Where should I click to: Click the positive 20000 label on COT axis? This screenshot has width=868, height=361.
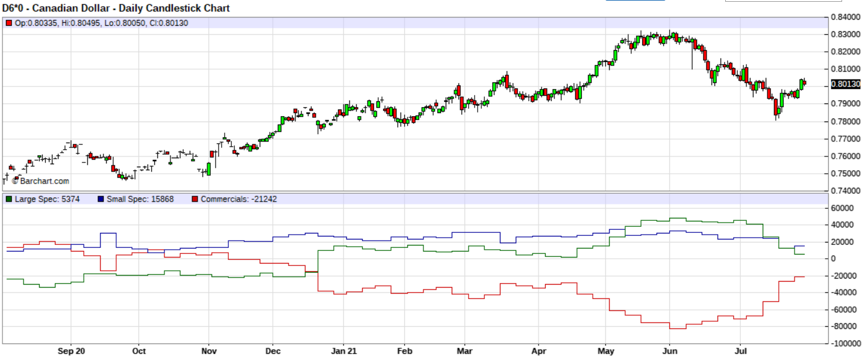pos(843,242)
